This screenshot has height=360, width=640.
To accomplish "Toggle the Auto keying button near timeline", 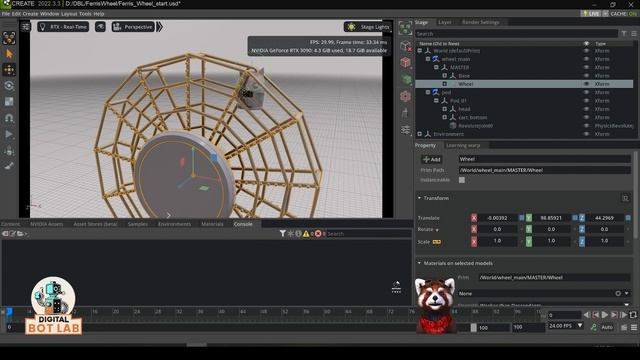I will click(x=607, y=327).
